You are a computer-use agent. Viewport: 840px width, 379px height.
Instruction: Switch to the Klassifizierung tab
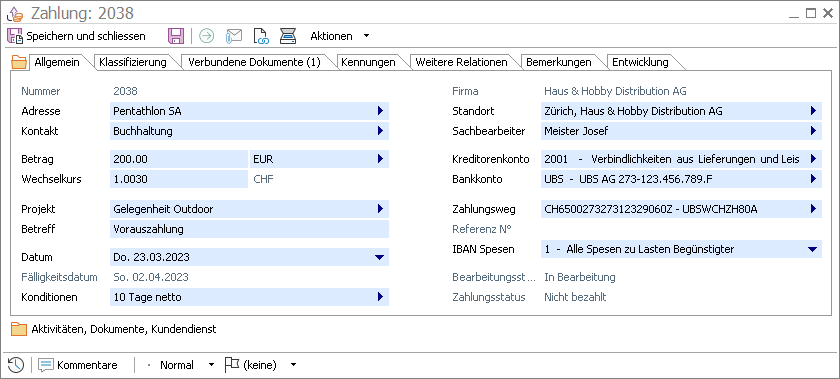click(133, 62)
